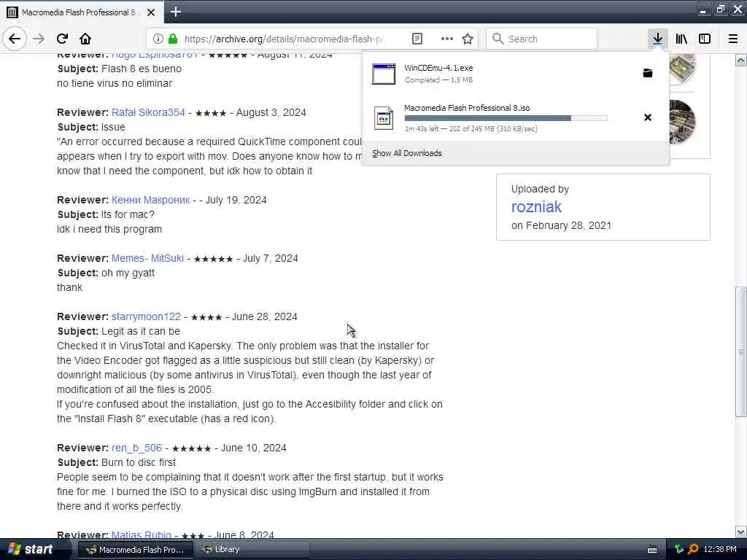Reload the current page
This screenshot has width=747, height=560.
[x=63, y=39]
